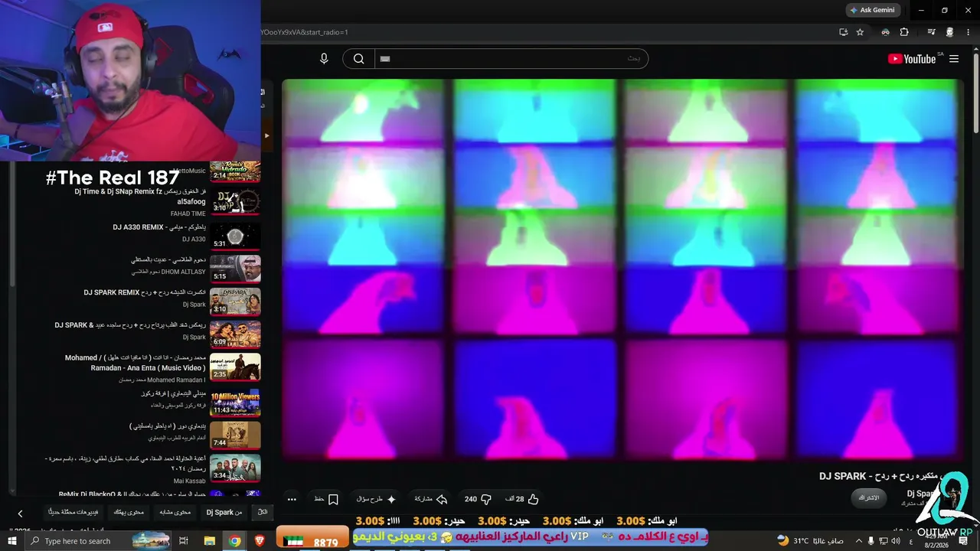The image size is (980, 551).
Task: Open the Extensions puzzle icon
Action: coord(904,32)
